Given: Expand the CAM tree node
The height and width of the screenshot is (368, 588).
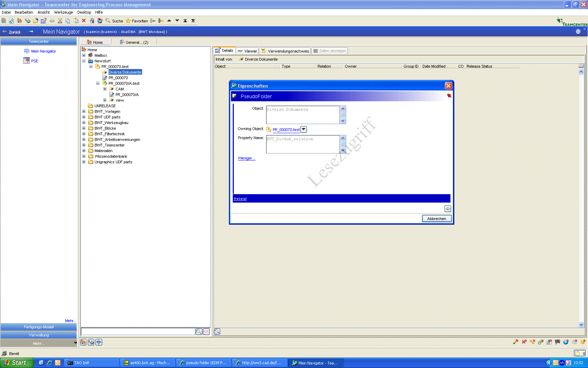Looking at the screenshot, I should tap(105, 89).
